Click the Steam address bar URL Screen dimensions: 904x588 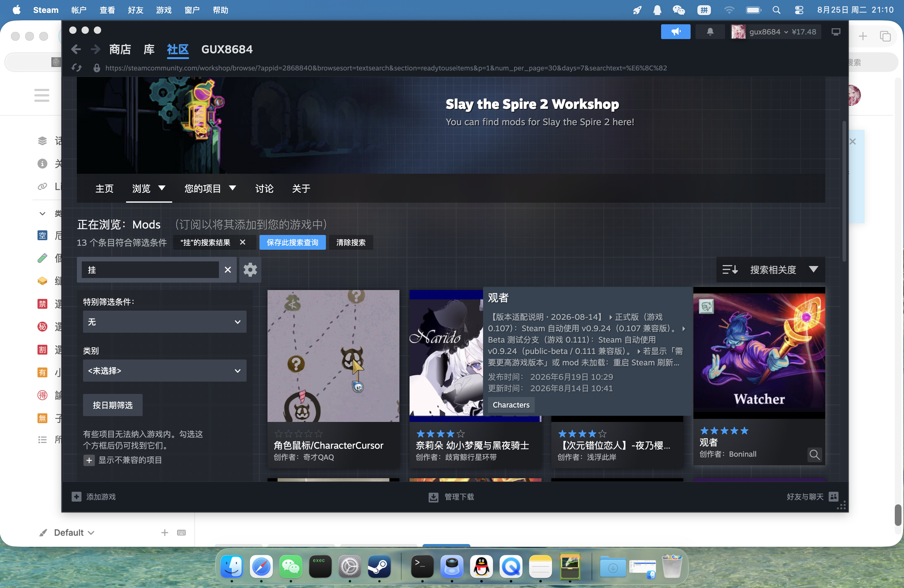386,68
